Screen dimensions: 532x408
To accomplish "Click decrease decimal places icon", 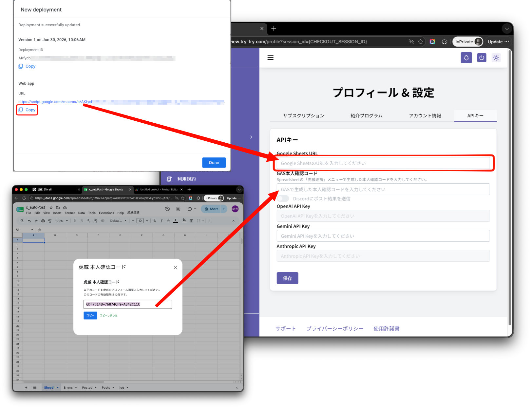I will click(88, 221).
